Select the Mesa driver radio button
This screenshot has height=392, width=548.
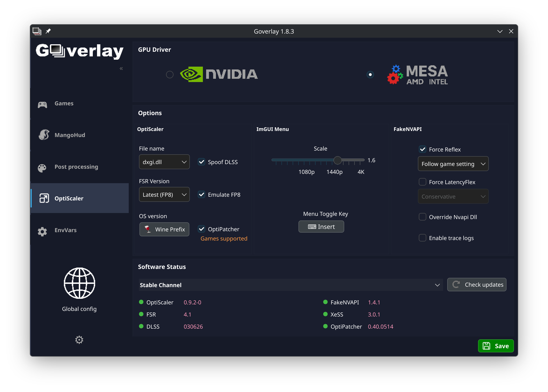coord(370,75)
